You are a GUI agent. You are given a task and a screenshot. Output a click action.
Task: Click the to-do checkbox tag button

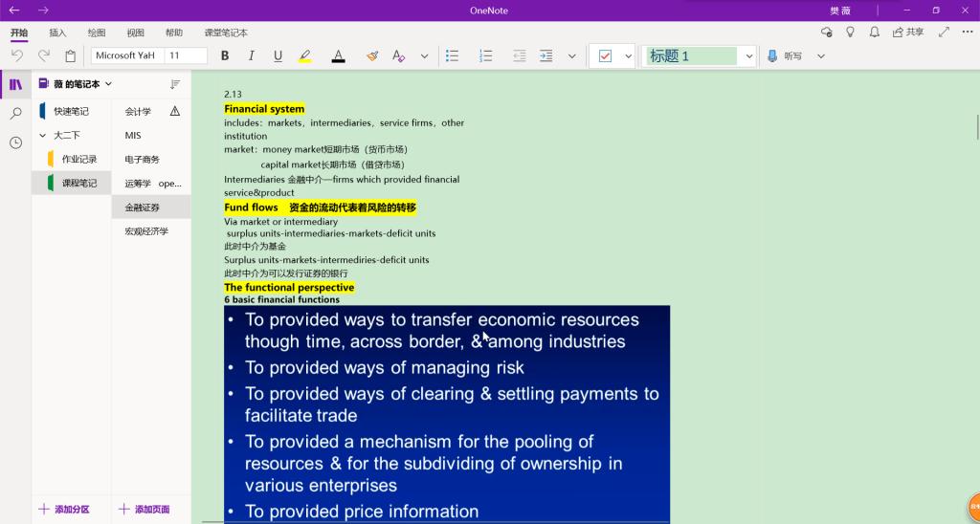tap(605, 56)
